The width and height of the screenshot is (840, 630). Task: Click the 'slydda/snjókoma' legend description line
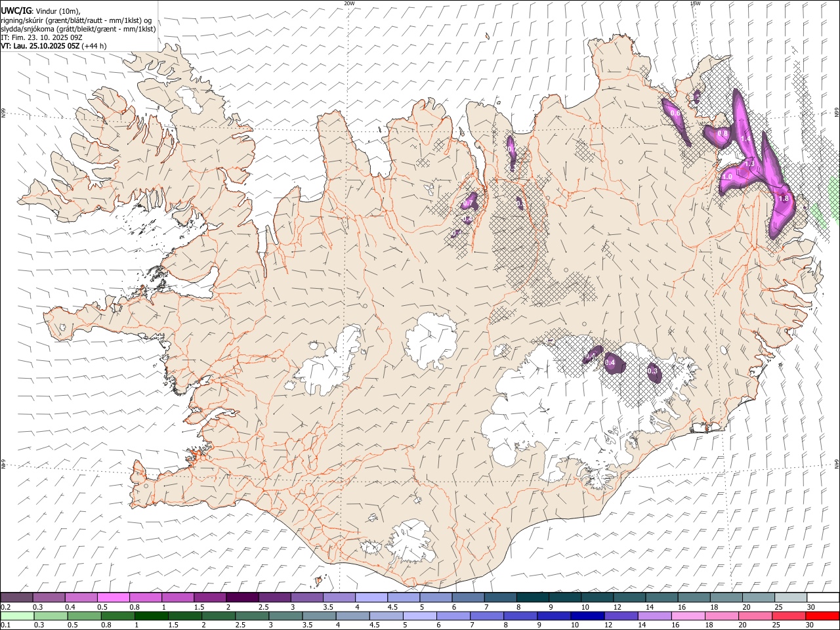[x=78, y=29]
